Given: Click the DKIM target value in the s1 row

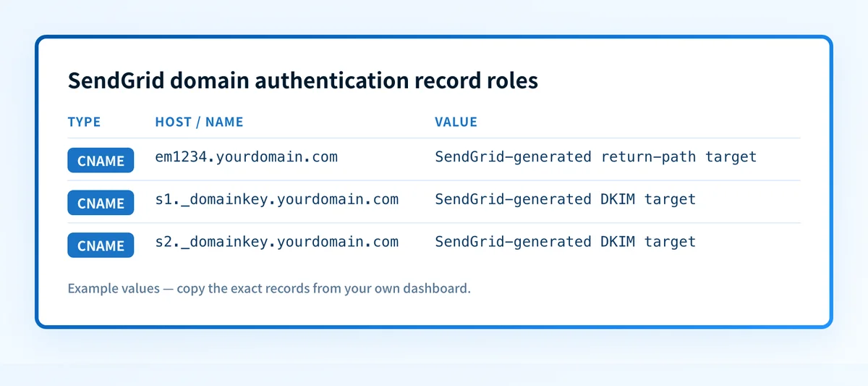Looking at the screenshot, I should coord(566,199).
